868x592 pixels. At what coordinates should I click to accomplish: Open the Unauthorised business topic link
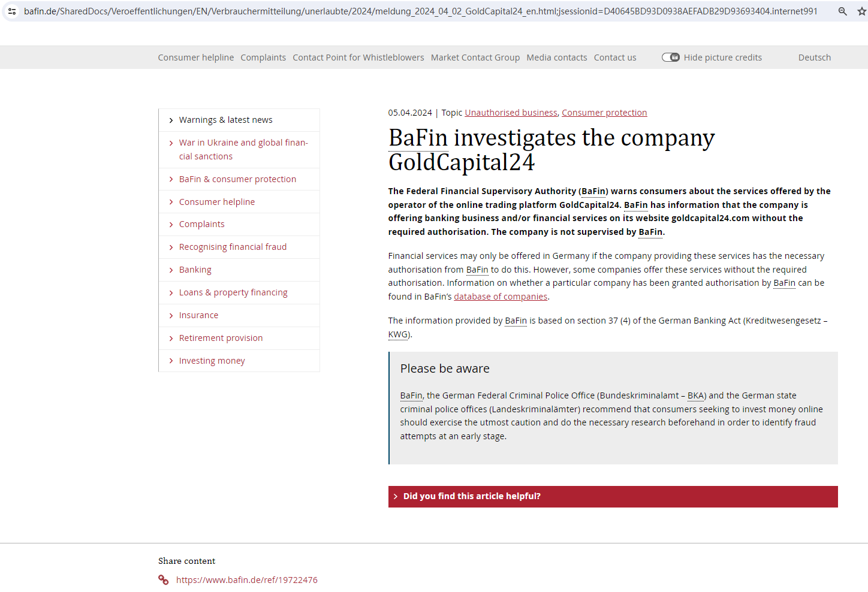511,113
